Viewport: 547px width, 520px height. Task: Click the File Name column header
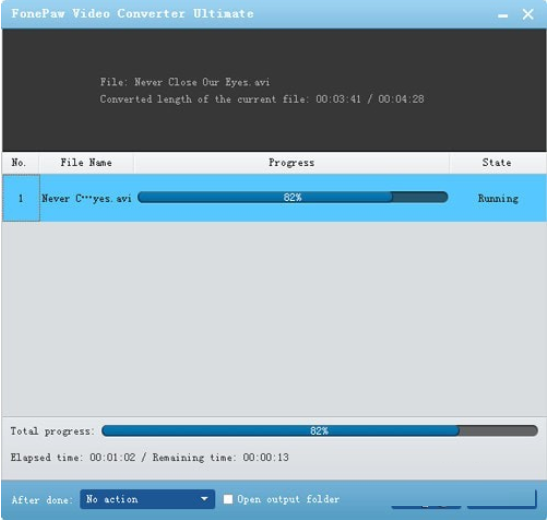pos(86,163)
